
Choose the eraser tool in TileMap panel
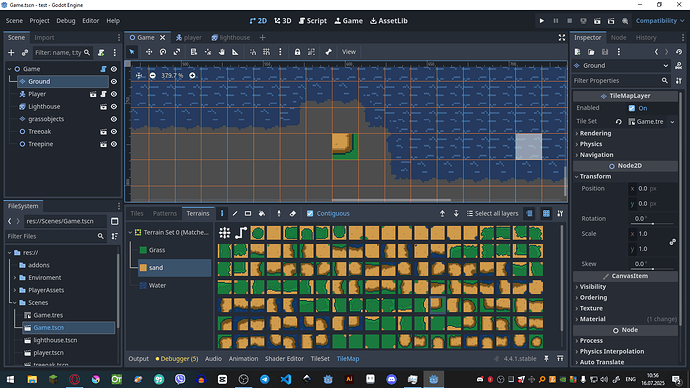point(293,213)
